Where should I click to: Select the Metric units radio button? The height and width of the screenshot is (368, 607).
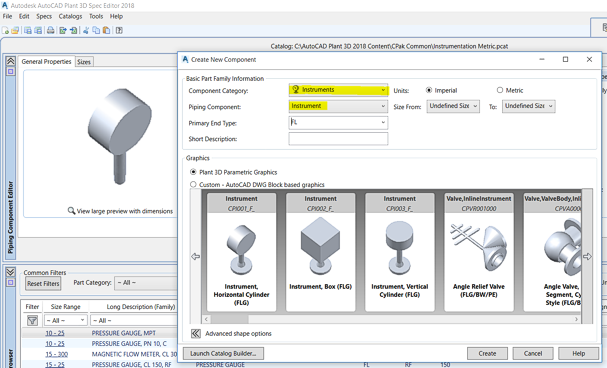[500, 90]
